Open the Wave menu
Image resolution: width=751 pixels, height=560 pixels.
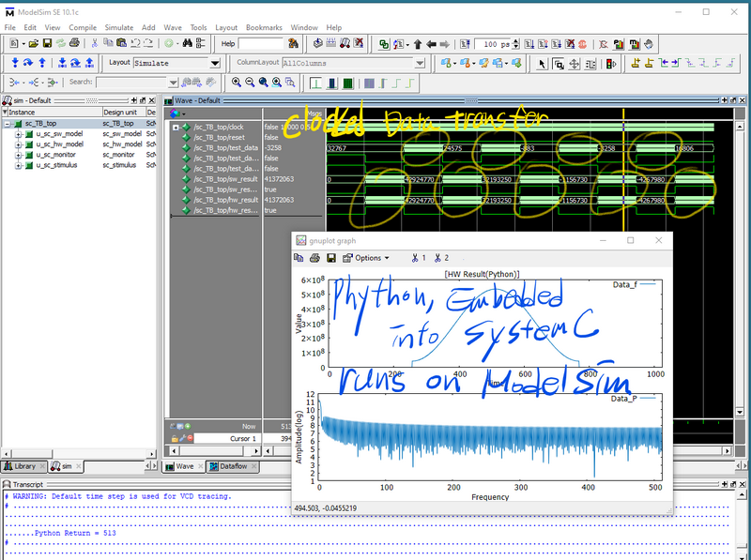tap(173, 27)
